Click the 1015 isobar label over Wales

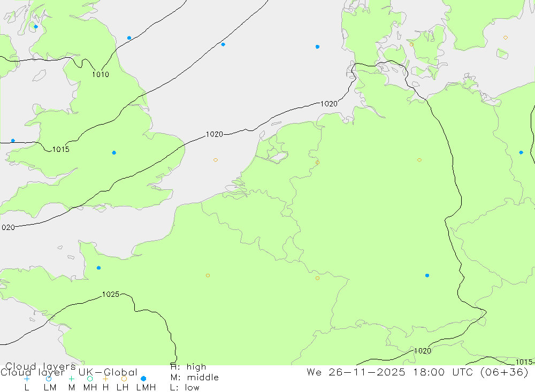pyautogui.click(x=61, y=149)
